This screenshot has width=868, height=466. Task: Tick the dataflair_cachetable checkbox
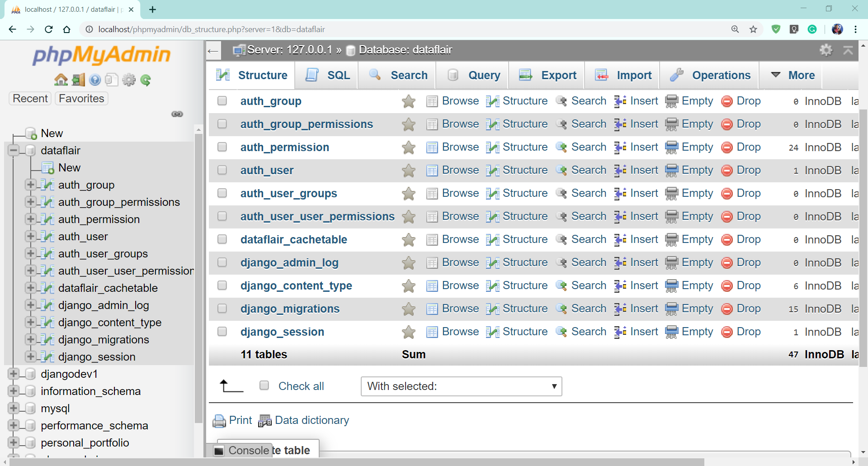pyautogui.click(x=222, y=239)
